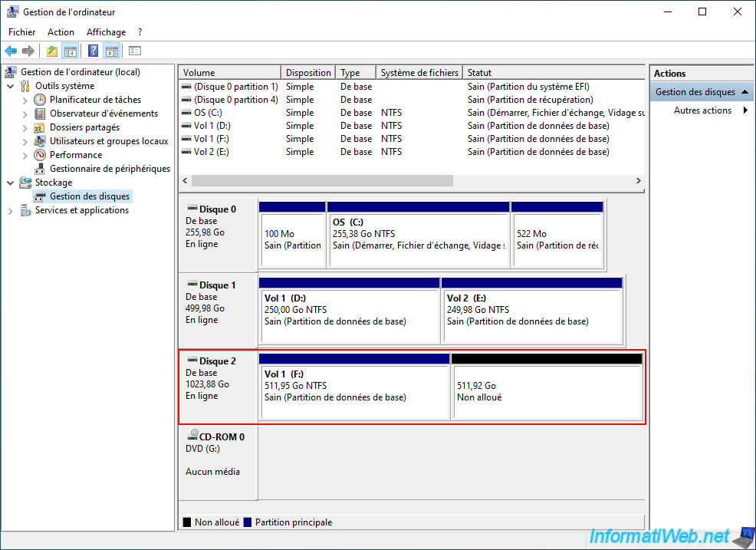Expand the Autres actions submenu arrow

tap(745, 110)
